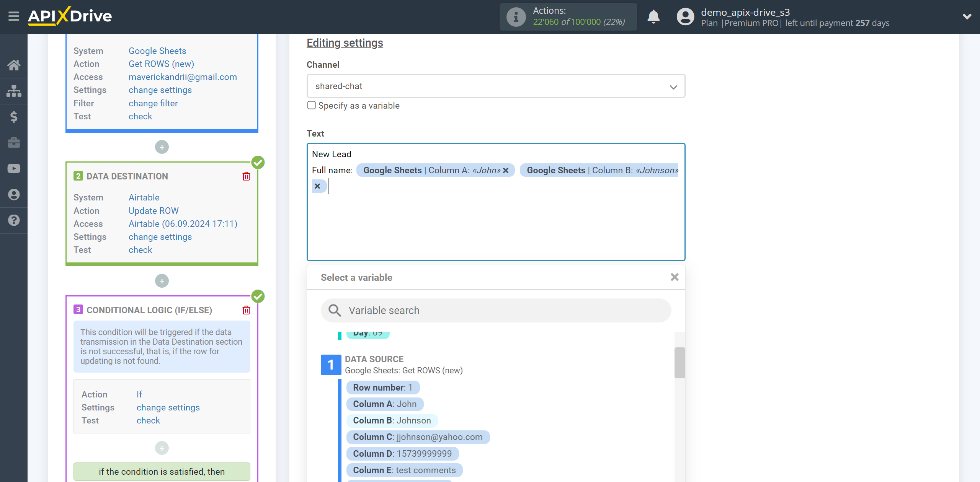Open the video tutorials sidebar icon
Image resolution: width=980 pixels, height=482 pixels.
[x=14, y=169]
